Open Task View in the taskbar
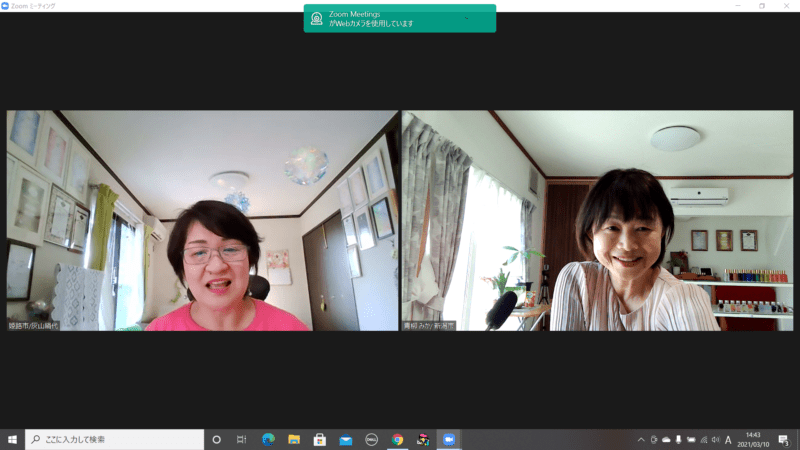 tap(241, 439)
